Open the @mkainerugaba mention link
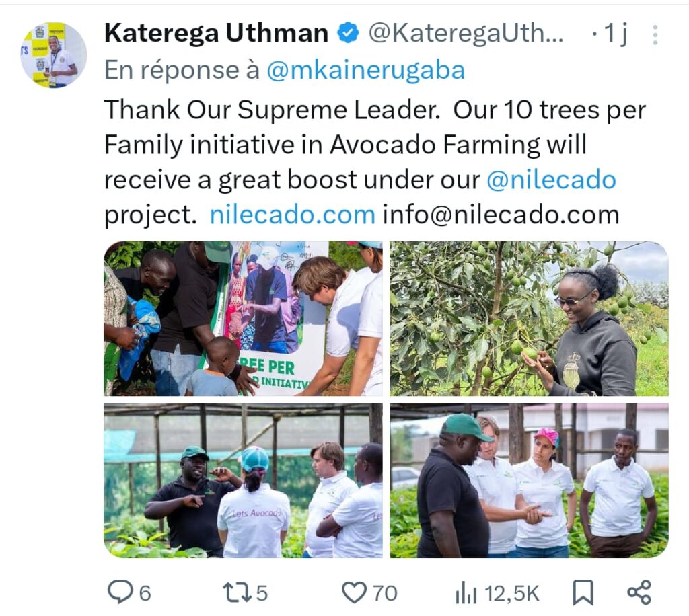The height and width of the screenshot is (616, 689). pos(365,70)
